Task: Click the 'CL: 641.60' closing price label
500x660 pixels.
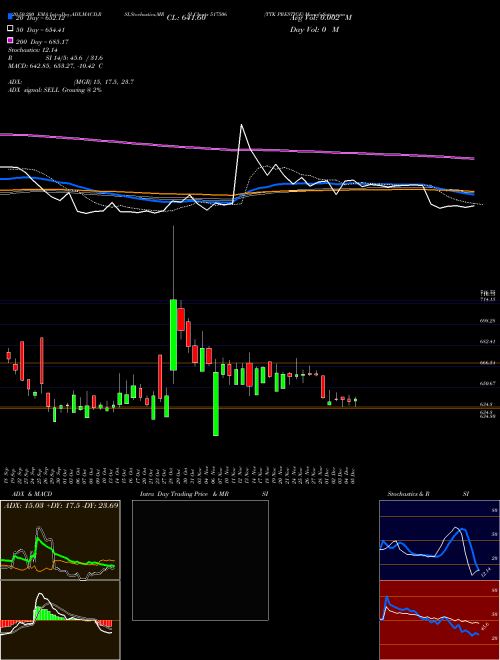Action: pos(186,18)
